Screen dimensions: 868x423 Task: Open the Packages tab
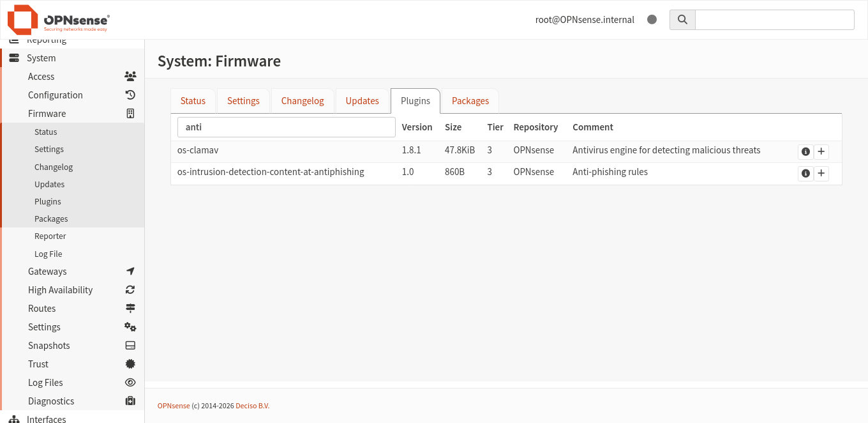pyautogui.click(x=470, y=101)
